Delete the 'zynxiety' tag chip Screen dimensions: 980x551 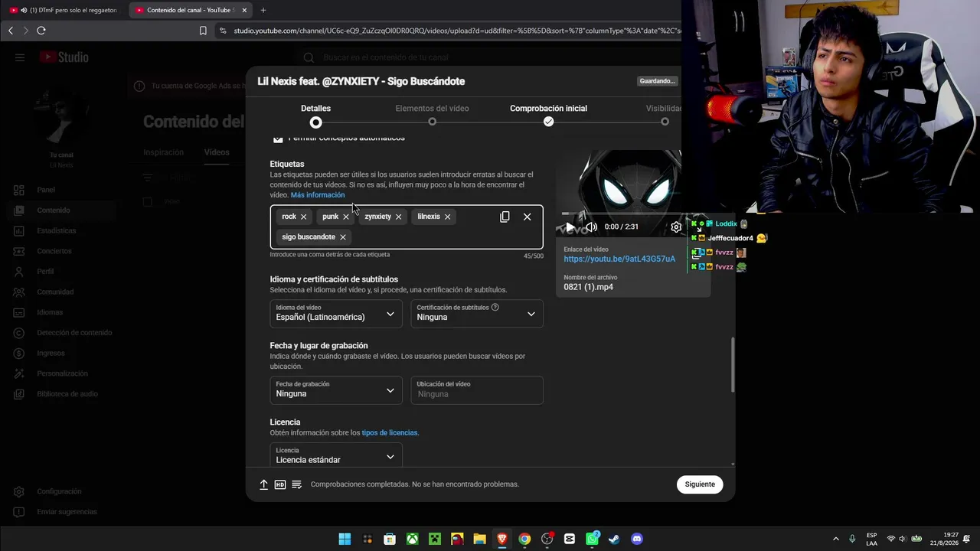click(x=398, y=217)
